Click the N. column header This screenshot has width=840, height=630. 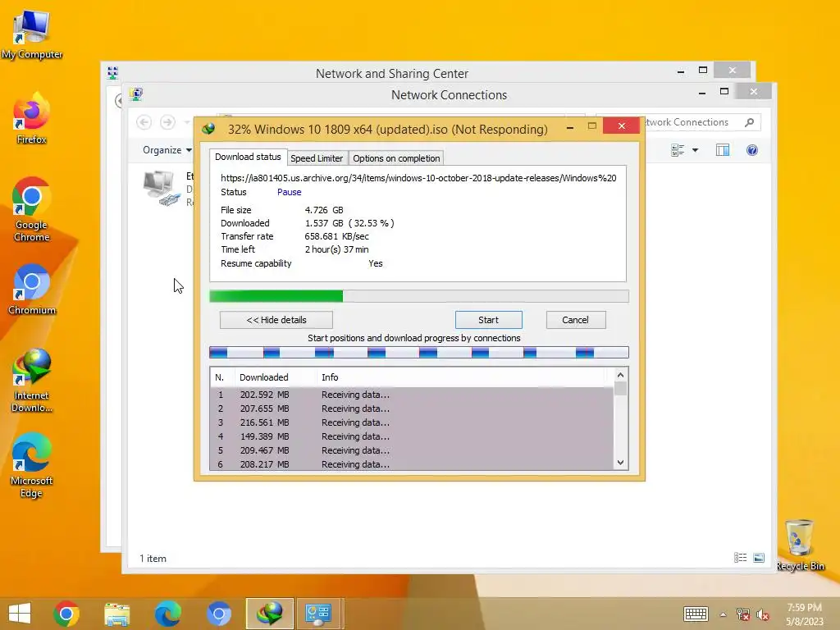(x=222, y=377)
